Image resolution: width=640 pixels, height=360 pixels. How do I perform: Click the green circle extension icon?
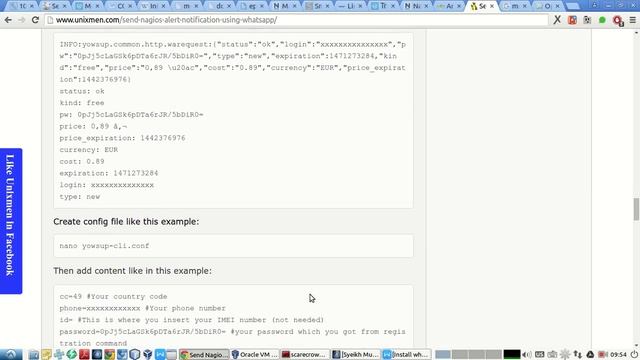pyautogui.click(x=602, y=20)
